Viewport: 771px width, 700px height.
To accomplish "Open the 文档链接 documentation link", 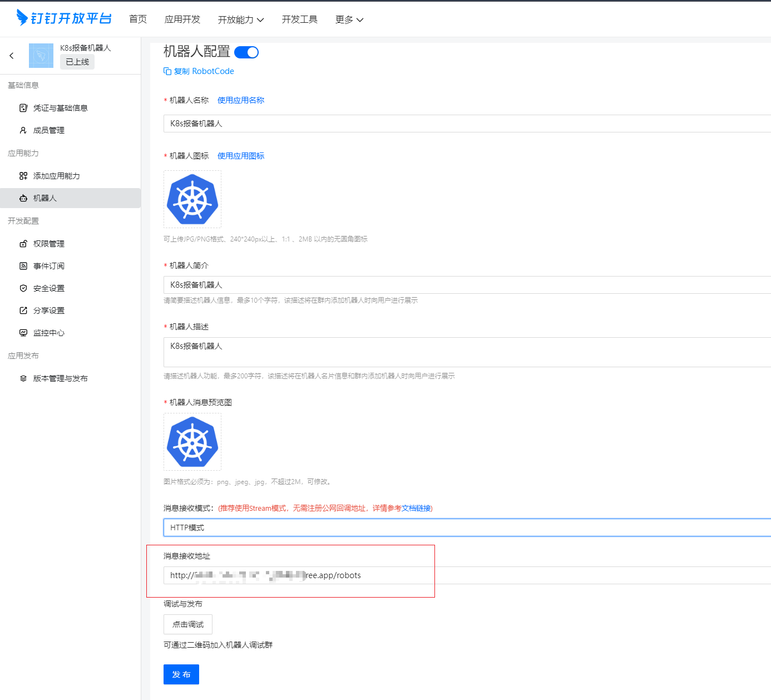I will pos(416,508).
